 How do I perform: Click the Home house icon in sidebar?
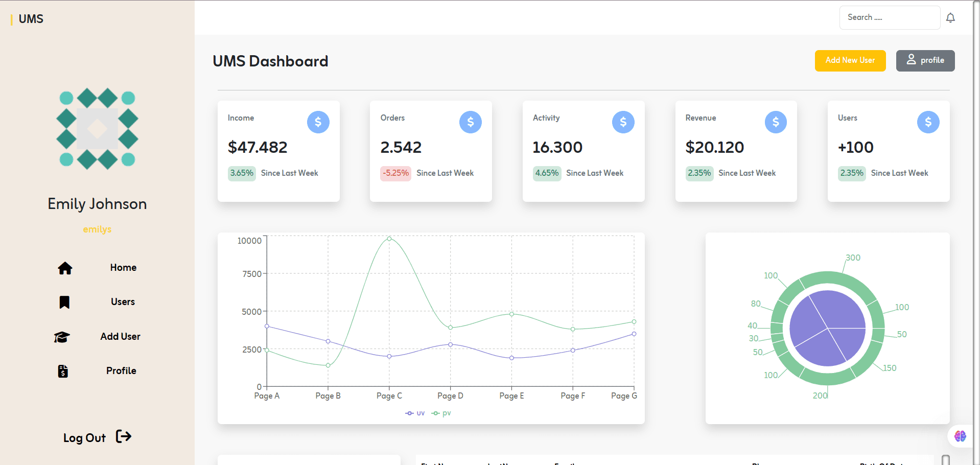point(65,268)
